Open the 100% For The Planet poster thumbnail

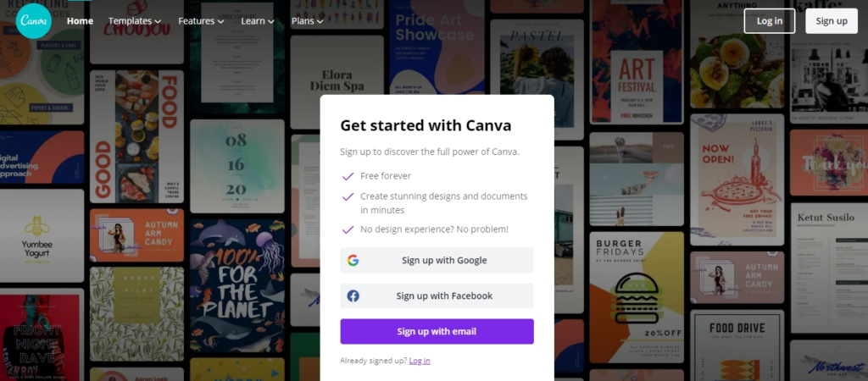(237, 286)
